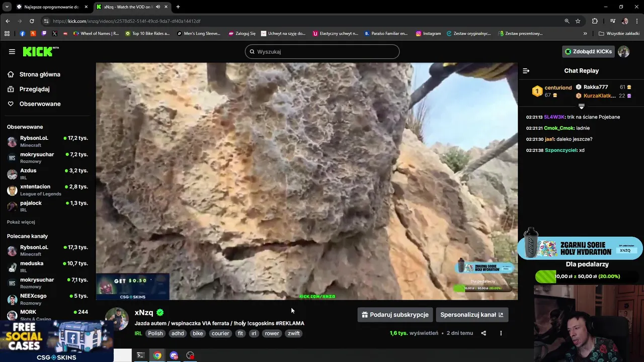Open X bookmark icon
644x362 pixels.
click(55, 34)
